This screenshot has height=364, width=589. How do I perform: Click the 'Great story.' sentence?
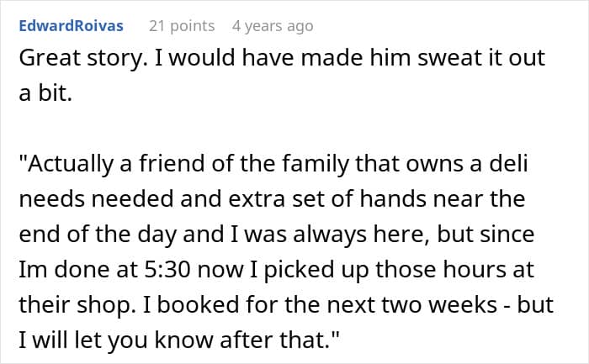coord(83,58)
